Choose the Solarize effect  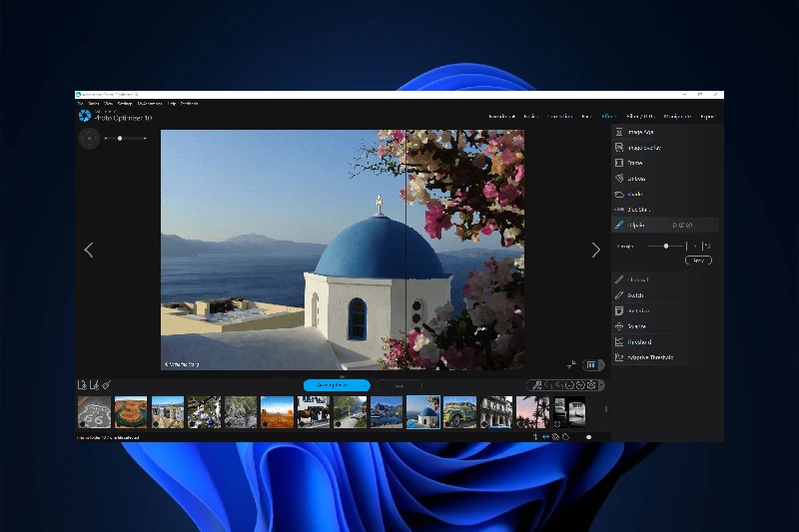point(664,326)
